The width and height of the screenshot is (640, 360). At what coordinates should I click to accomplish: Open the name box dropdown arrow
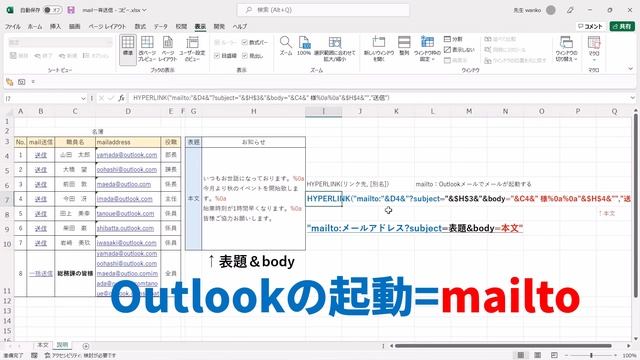pyautogui.click(x=83, y=98)
